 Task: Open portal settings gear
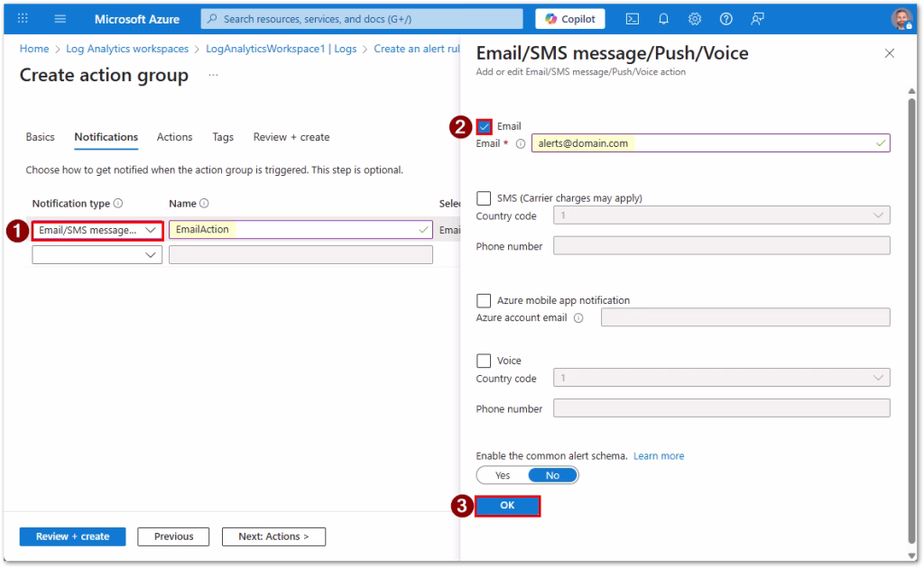(x=695, y=19)
